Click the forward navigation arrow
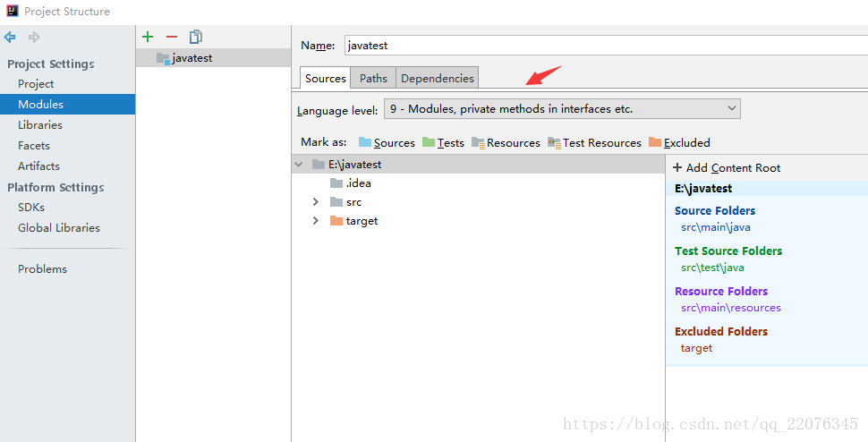This screenshot has width=868, height=442. click(34, 37)
